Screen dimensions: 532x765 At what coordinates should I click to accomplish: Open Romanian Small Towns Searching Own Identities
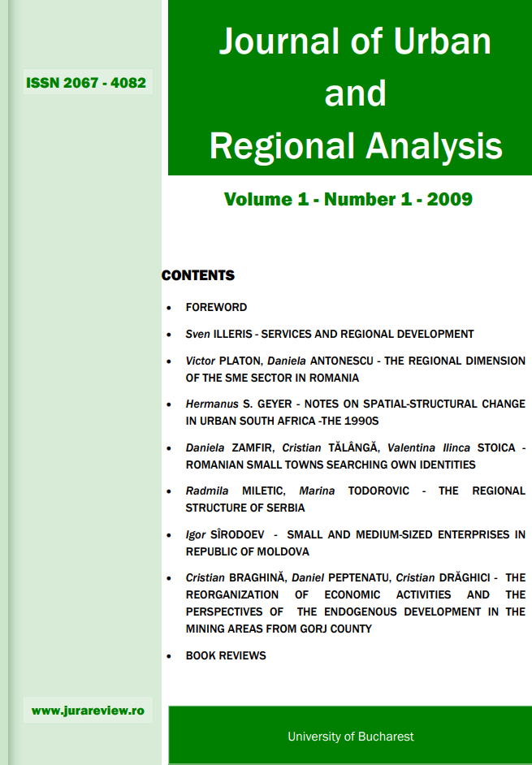point(355,456)
